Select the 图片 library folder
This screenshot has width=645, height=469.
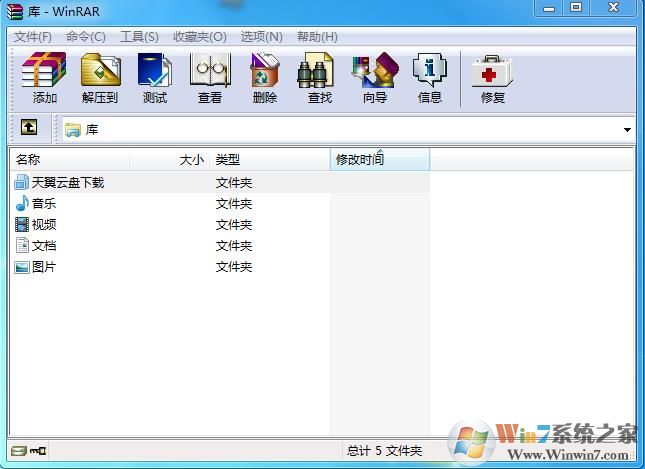(44, 267)
